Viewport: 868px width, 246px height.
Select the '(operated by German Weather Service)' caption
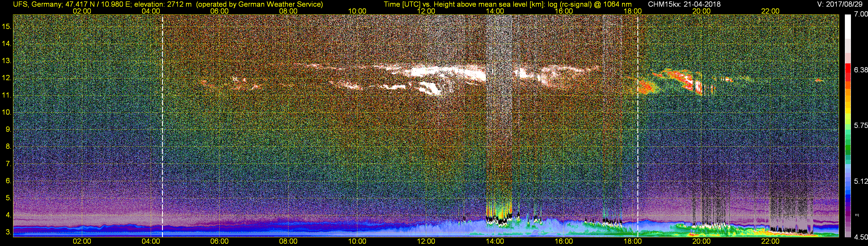(259, 4)
